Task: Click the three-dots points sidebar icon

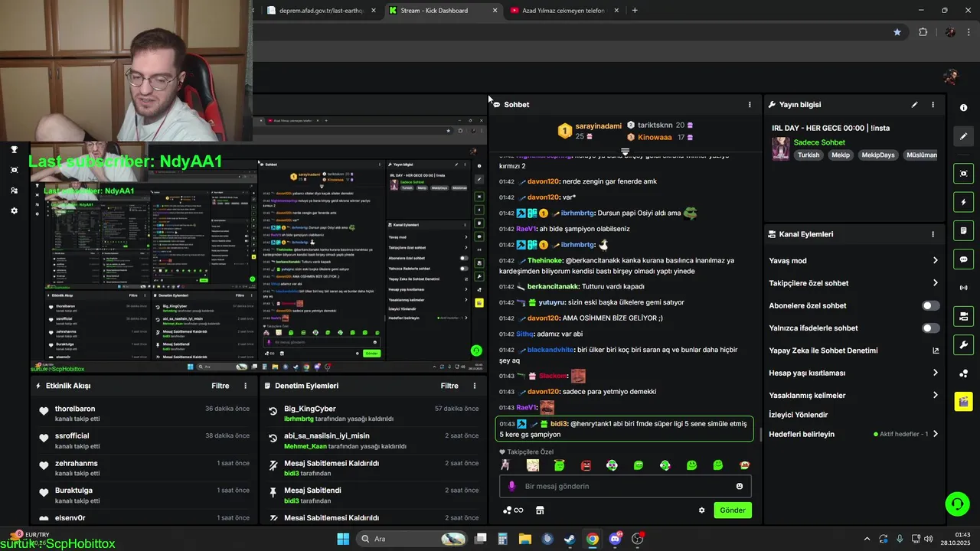Action: [x=963, y=373]
